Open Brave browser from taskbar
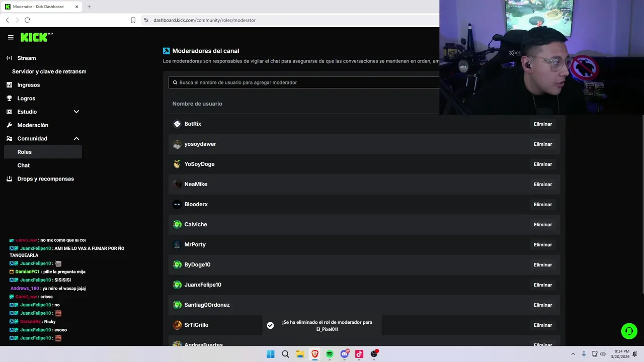 (x=315, y=354)
